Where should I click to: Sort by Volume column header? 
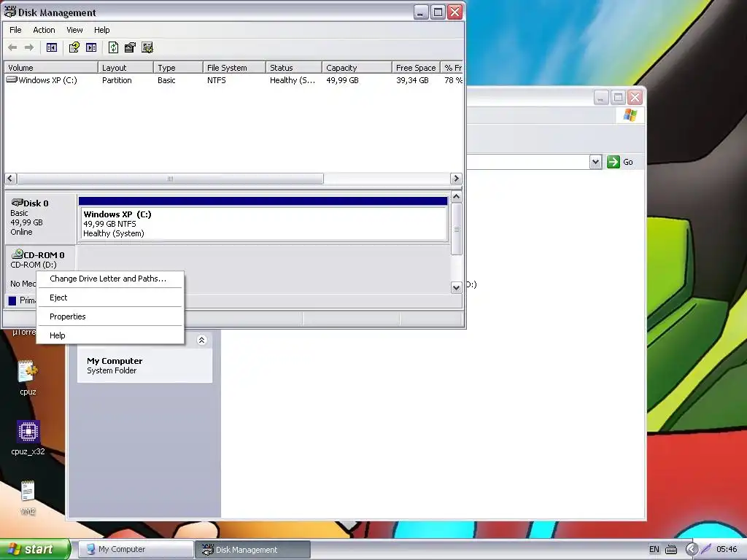51,68
